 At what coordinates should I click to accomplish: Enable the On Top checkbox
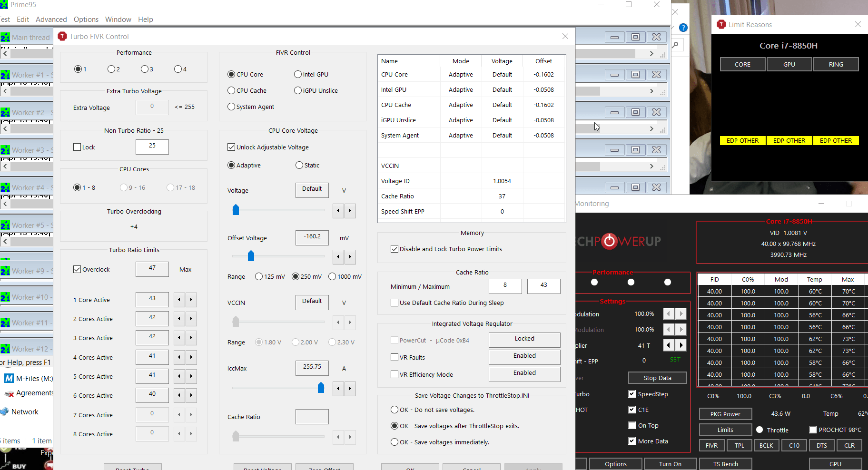[632, 425]
